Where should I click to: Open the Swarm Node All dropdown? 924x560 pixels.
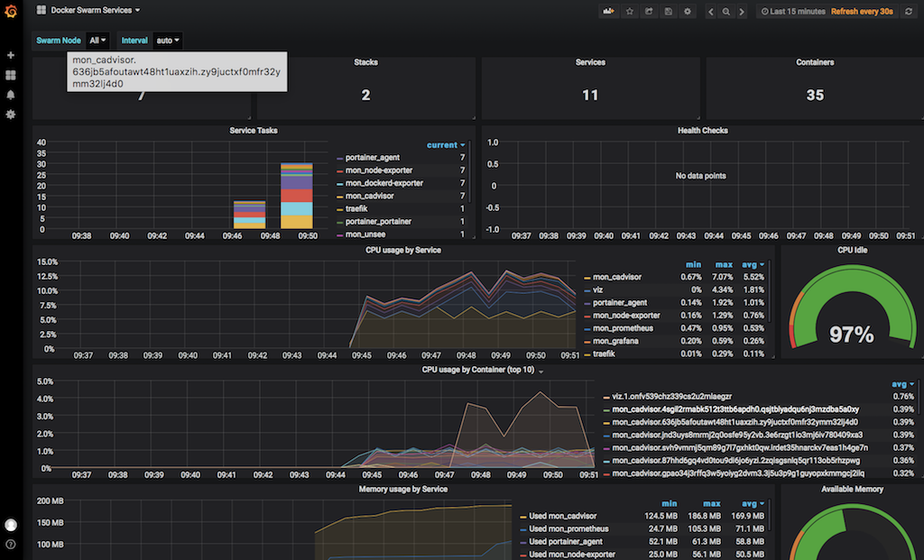click(97, 41)
